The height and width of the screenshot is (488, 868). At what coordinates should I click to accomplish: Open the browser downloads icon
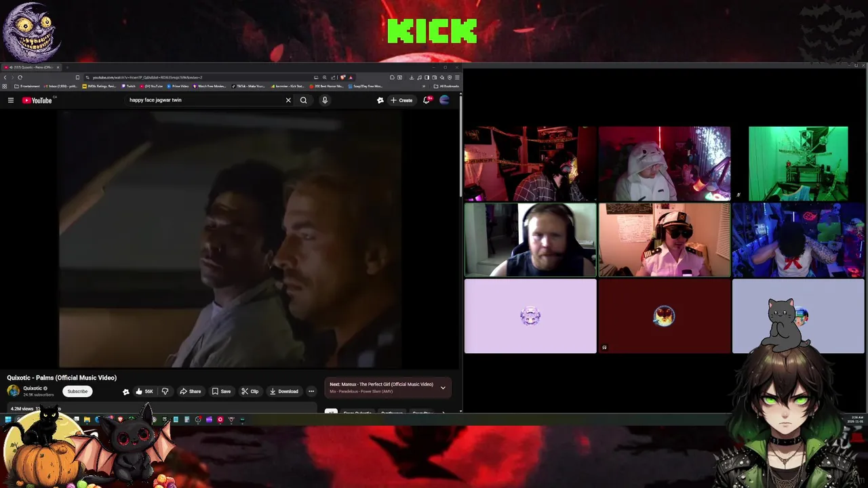click(412, 77)
